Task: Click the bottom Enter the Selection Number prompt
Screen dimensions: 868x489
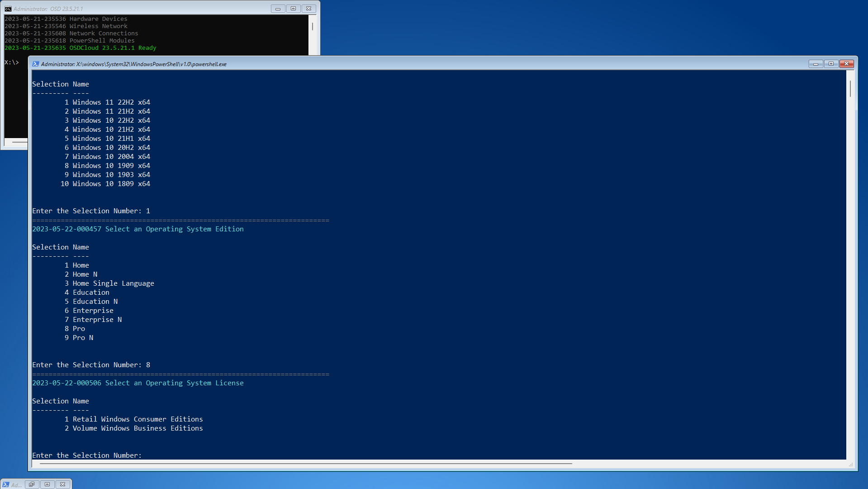Action: pyautogui.click(x=87, y=455)
